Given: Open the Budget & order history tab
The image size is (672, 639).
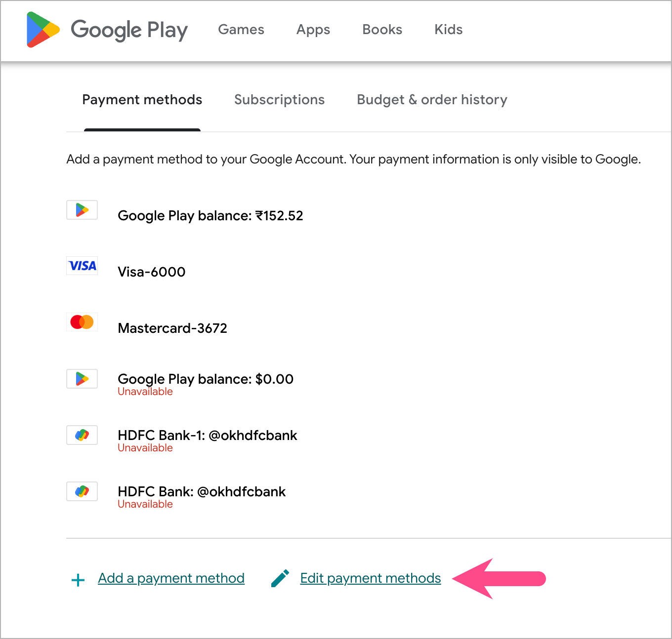Looking at the screenshot, I should (432, 100).
